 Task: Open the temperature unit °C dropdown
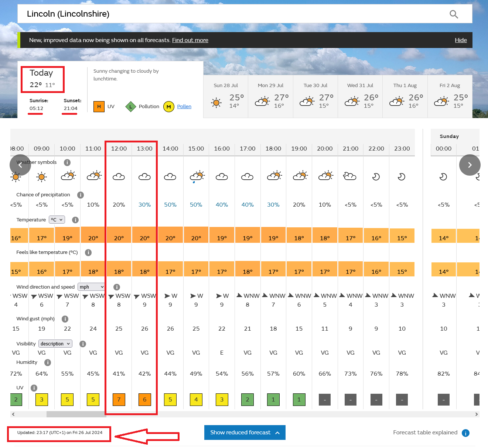[57, 220]
